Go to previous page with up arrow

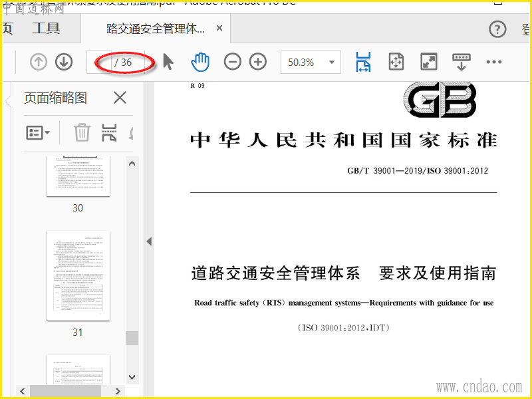coord(39,62)
